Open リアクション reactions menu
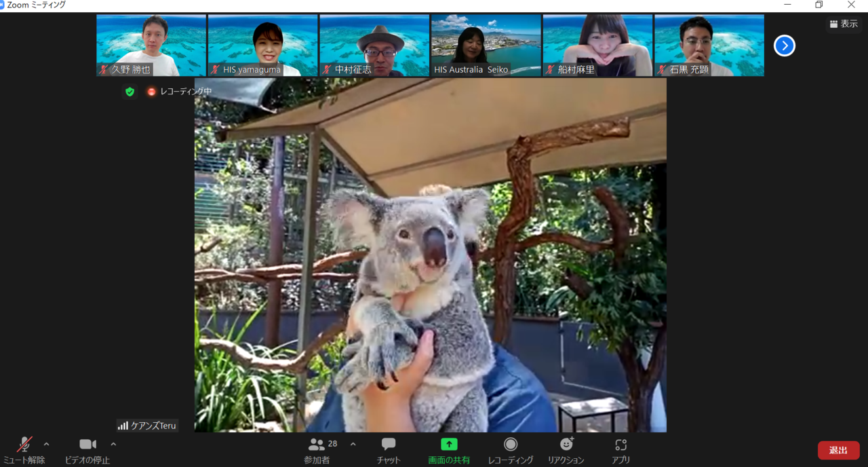 coord(566,450)
